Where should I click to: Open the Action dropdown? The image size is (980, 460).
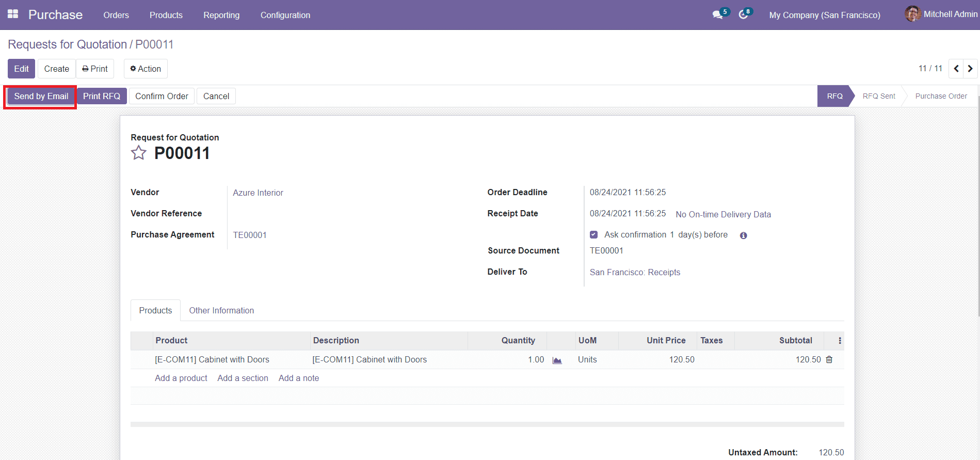pos(146,69)
